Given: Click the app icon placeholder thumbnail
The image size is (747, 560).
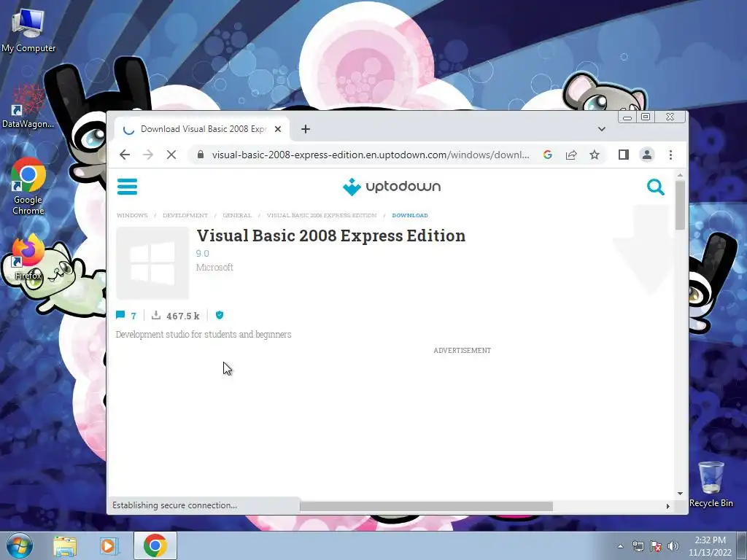Looking at the screenshot, I should pos(152,262).
